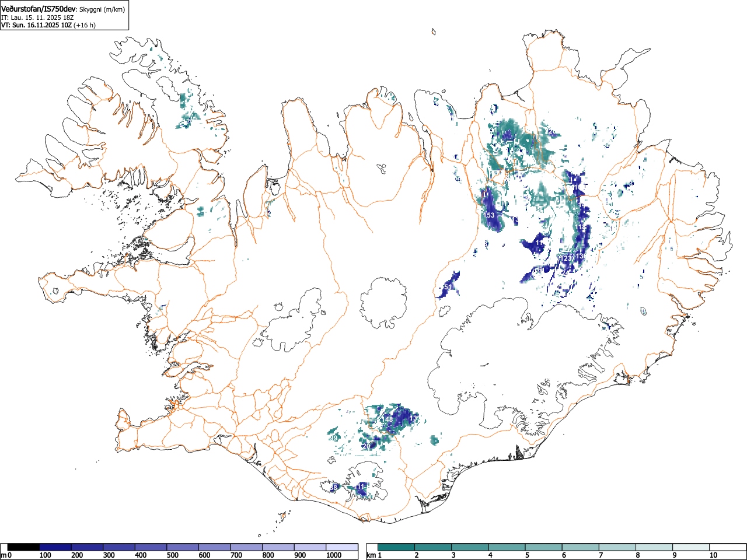Click the 10 tick label on the km legend

coord(713,555)
